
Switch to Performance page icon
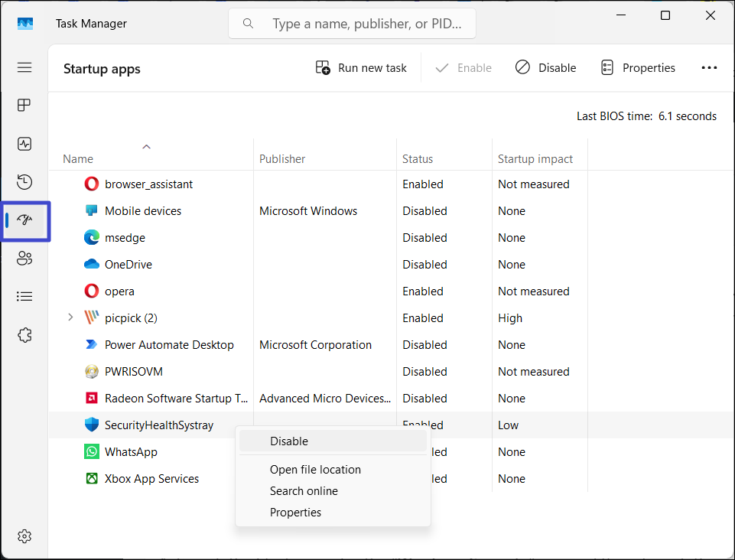(x=24, y=144)
